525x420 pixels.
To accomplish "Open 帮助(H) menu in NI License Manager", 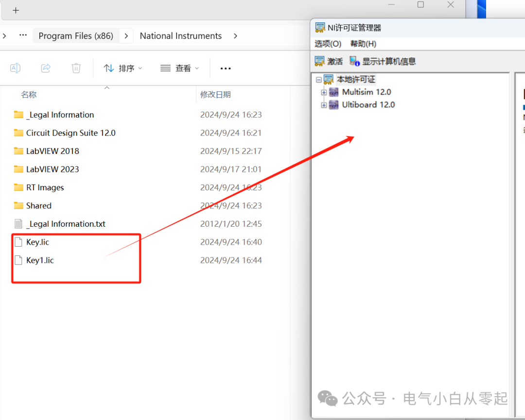I will [x=363, y=44].
